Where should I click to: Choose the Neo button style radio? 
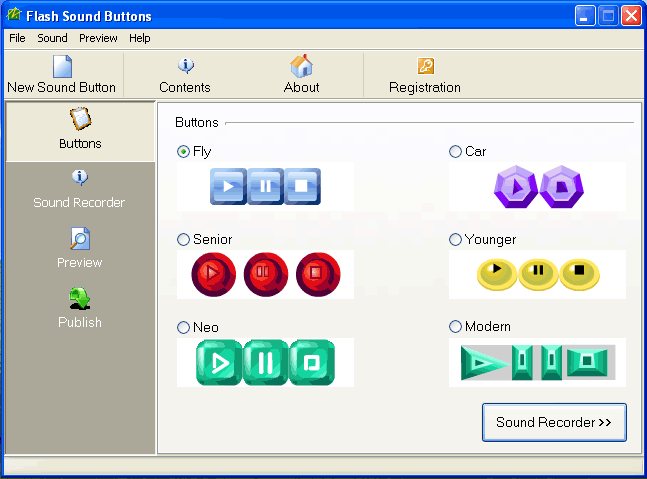[183, 328]
